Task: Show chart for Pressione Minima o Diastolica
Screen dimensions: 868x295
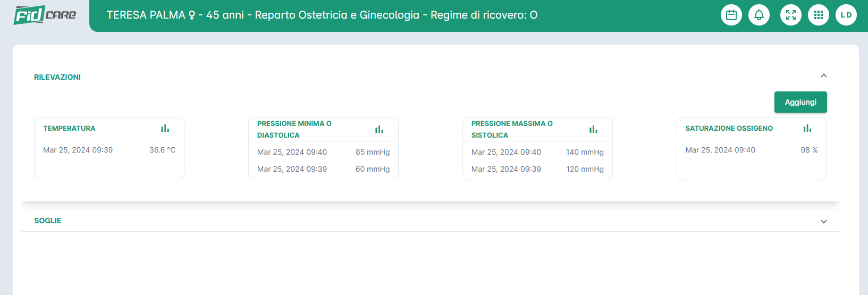Action: (x=379, y=129)
